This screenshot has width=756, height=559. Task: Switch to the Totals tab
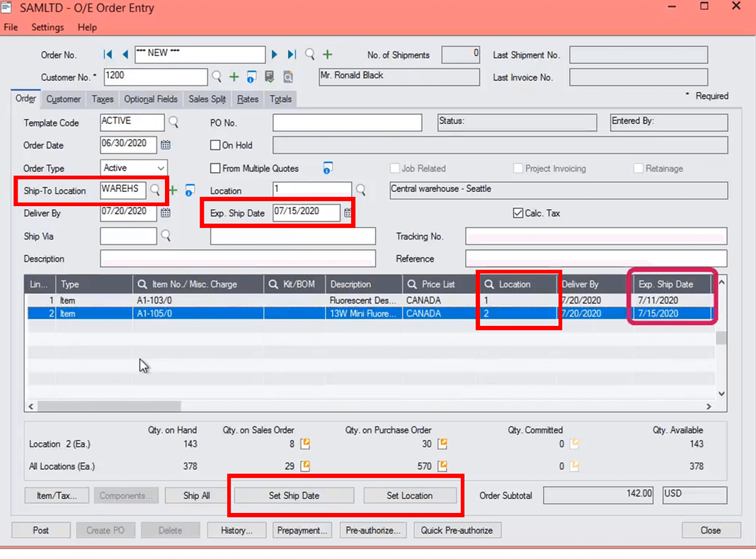[x=280, y=99]
